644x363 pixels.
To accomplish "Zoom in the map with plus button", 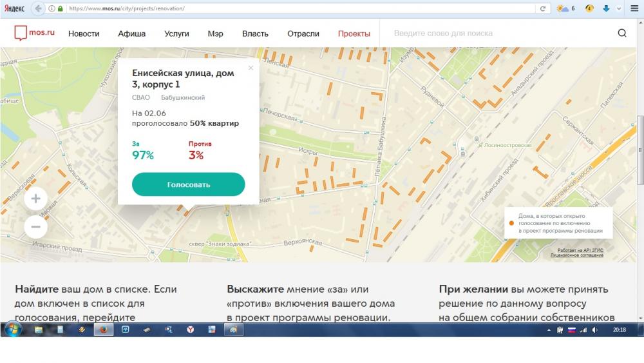I will [35, 199].
